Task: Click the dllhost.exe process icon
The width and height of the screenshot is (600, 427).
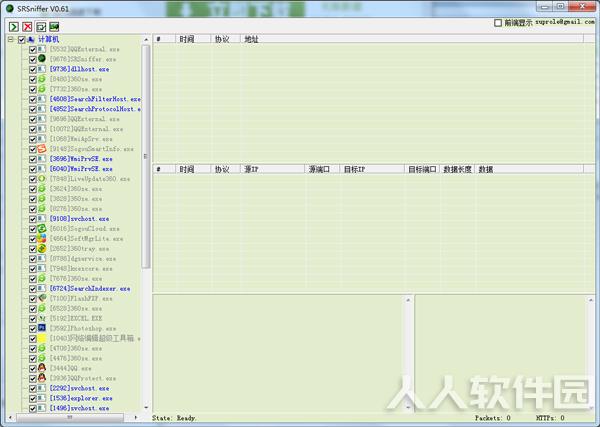Action: [x=42, y=69]
